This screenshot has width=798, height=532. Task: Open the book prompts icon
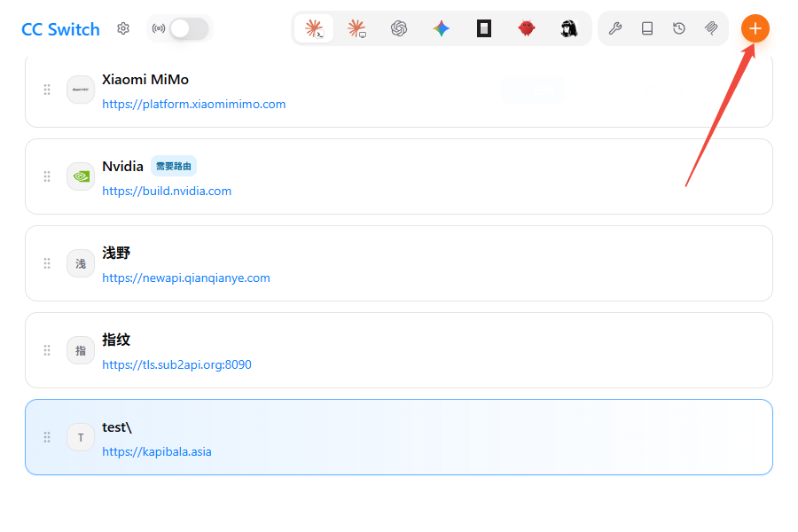[x=647, y=28]
